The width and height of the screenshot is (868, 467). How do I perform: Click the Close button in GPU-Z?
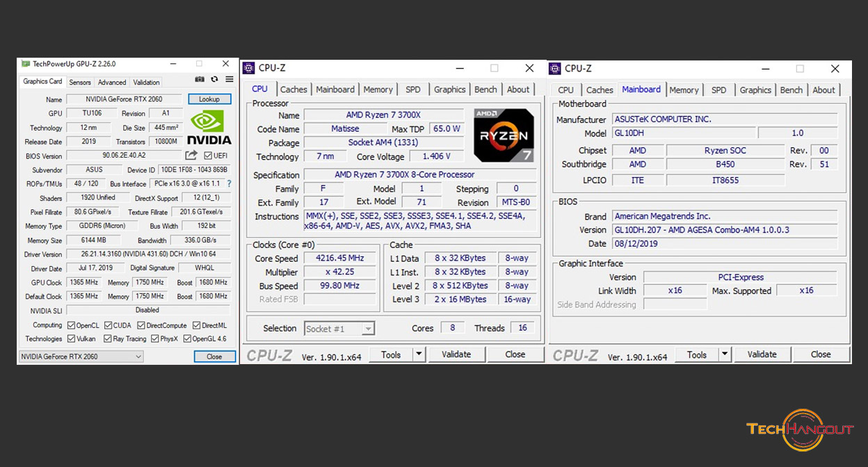214,357
